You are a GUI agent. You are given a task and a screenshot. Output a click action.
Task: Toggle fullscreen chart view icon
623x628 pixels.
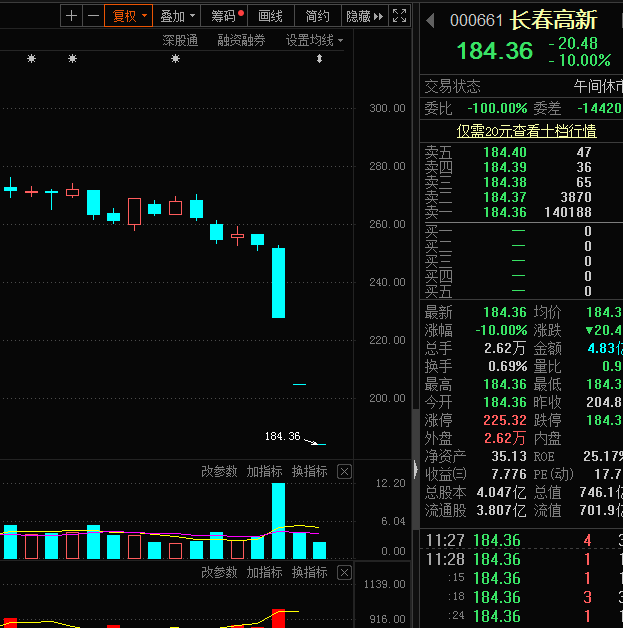point(399,16)
